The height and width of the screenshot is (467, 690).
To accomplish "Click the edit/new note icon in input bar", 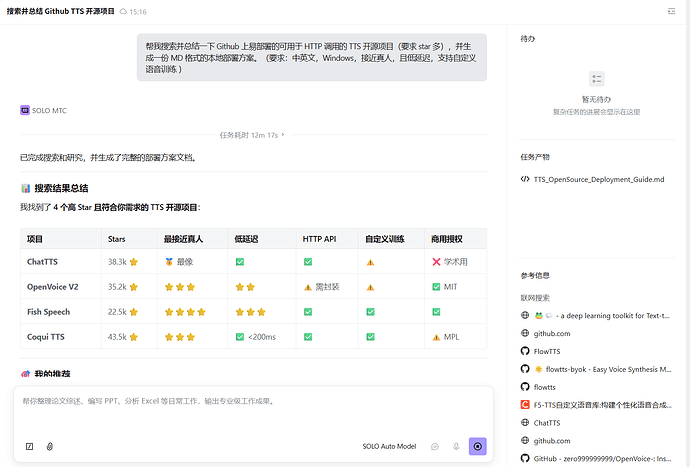I will (x=29, y=446).
